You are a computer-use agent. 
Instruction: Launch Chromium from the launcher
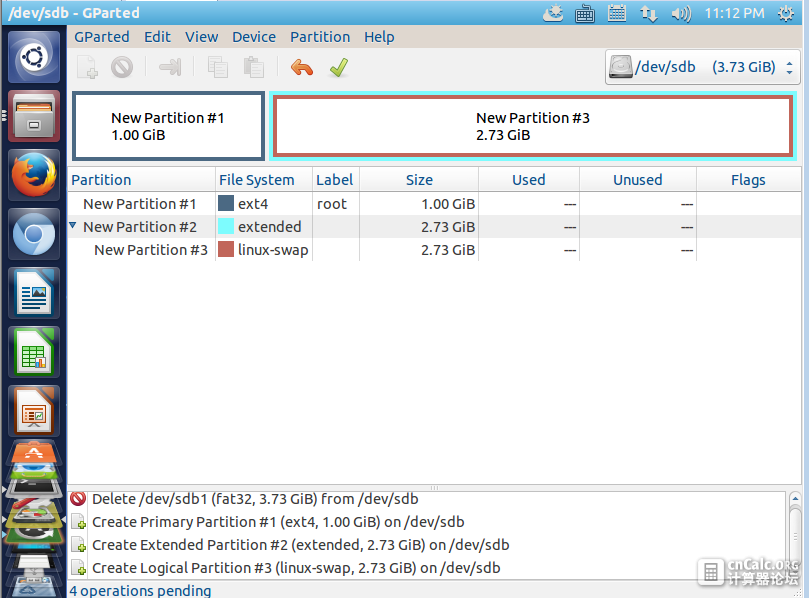point(34,234)
